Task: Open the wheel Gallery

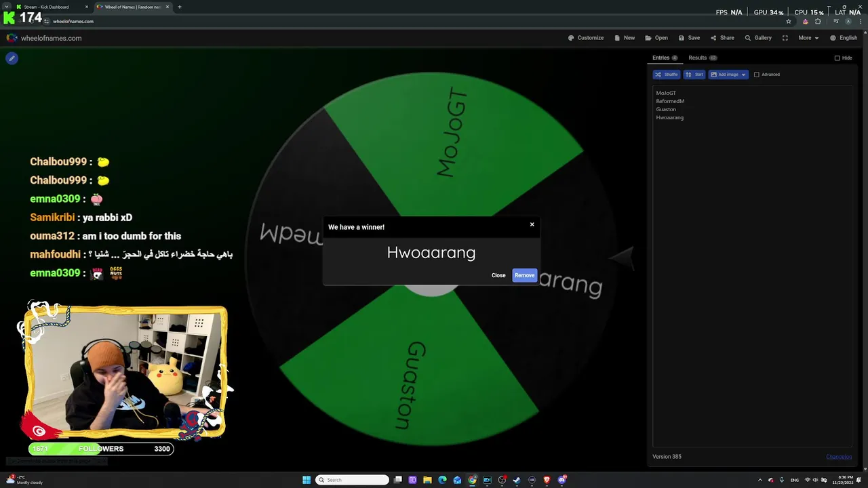Action: [x=758, y=38]
